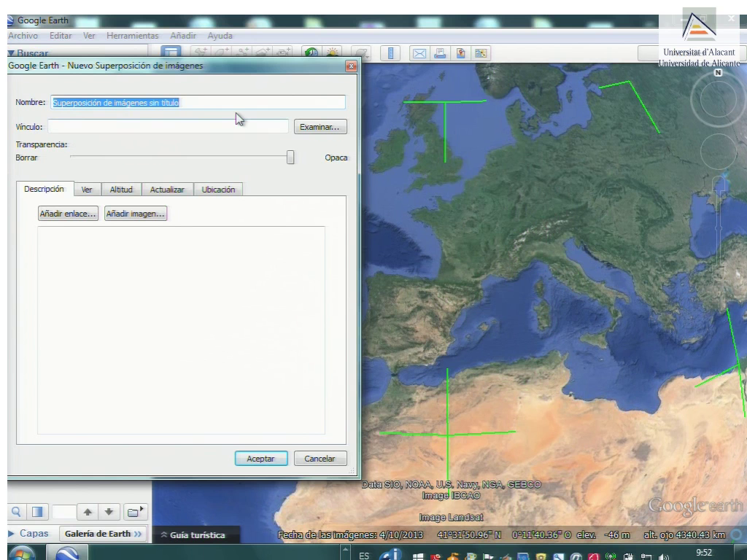747x560 pixels.
Task: Click the volume speaker tray icon
Action: (664, 556)
